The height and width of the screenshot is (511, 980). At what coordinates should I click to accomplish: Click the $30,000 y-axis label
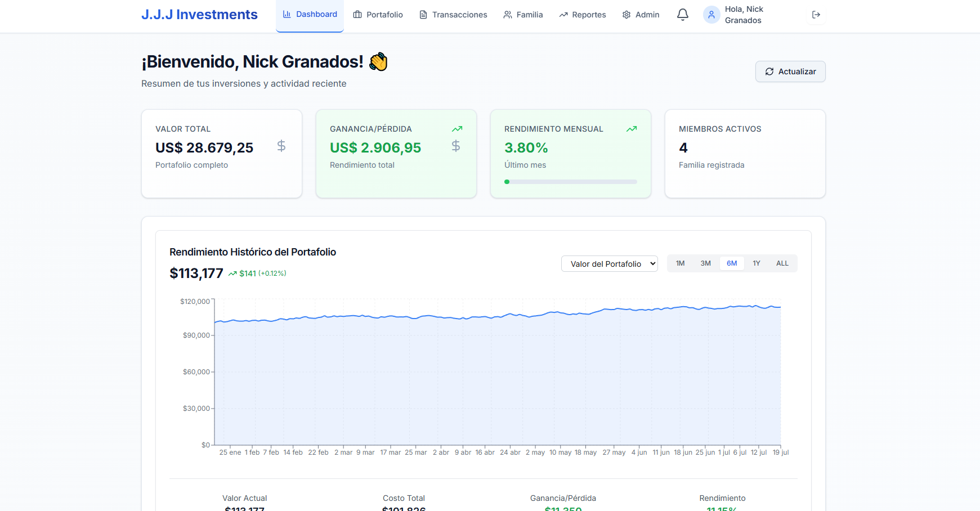[196, 409]
